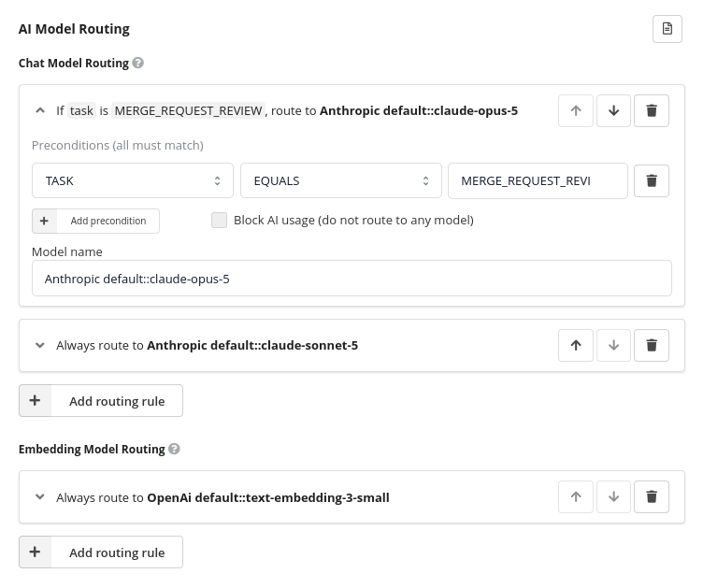Open Embedding Model Routing help icon
Screen dimensions: 703x588
click(175, 449)
